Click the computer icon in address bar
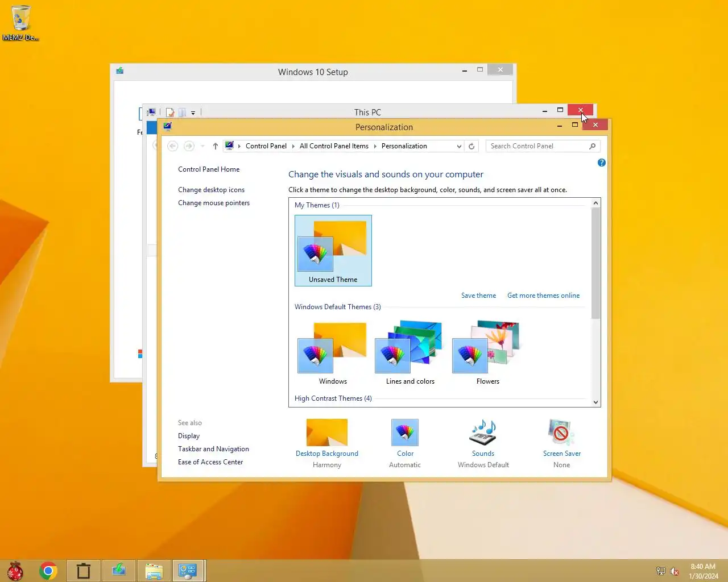Viewport: 728px width, 582px height. [x=229, y=145]
